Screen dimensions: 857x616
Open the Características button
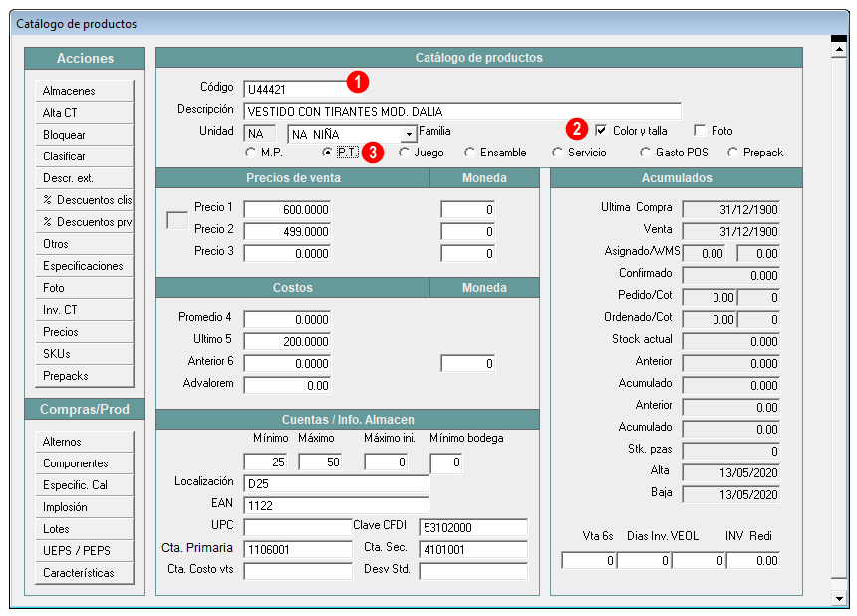pos(84,573)
